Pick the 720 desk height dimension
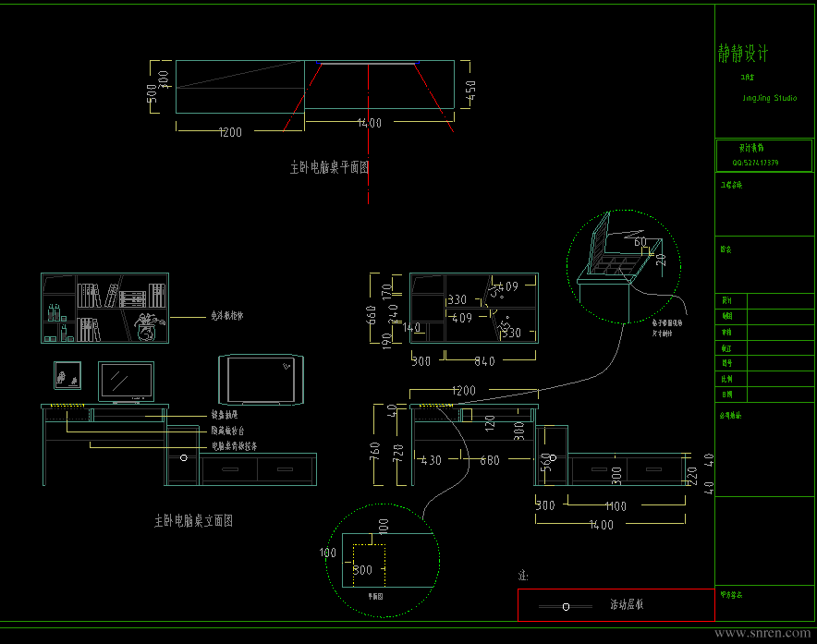Screen dimensions: 817x644 click(397, 454)
